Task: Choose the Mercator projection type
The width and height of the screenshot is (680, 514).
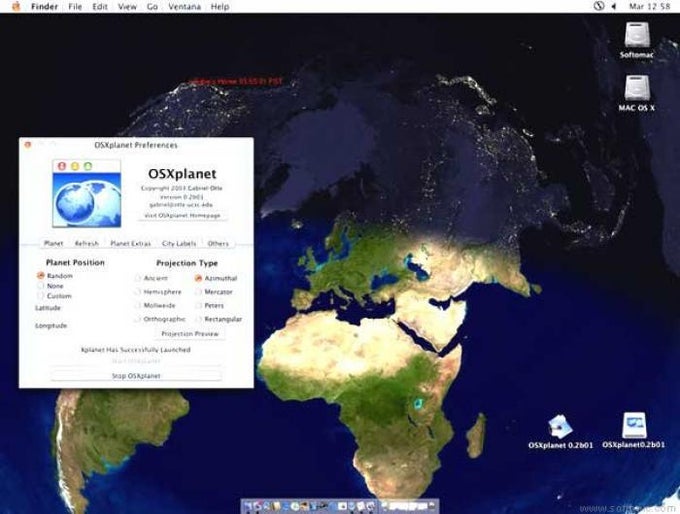Action: 199,292
